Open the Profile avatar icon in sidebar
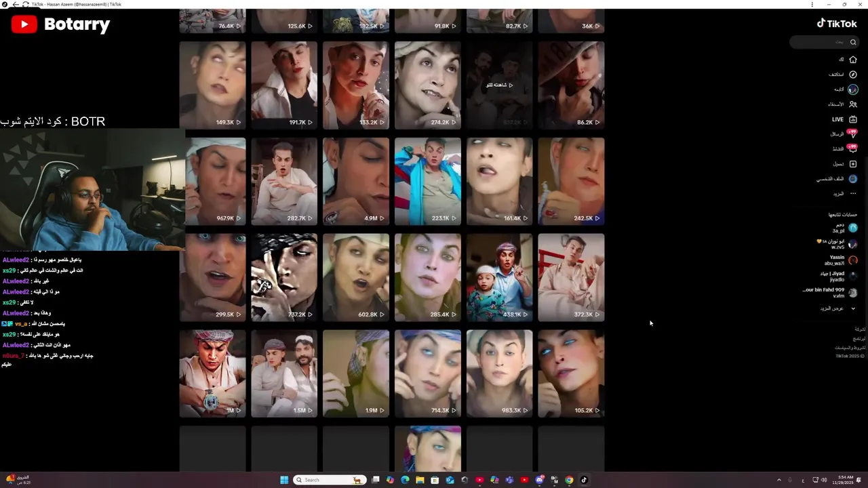The height and width of the screenshot is (488, 868). pyautogui.click(x=853, y=179)
